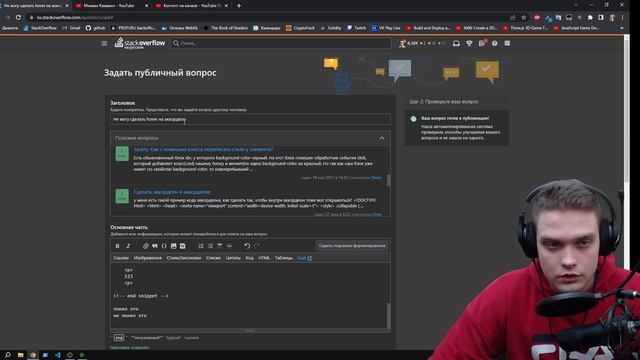Switch to the Стили/Заголовки help tab

(x=184, y=258)
